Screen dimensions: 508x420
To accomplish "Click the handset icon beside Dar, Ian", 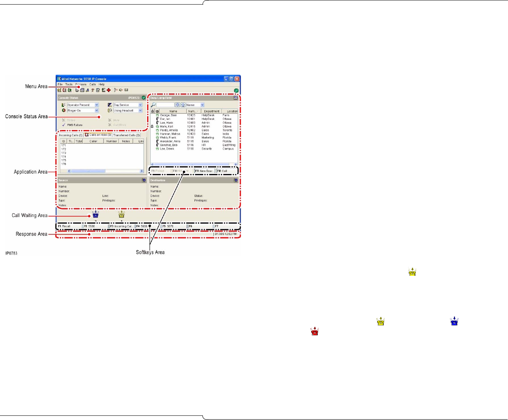I will pos(157,119).
